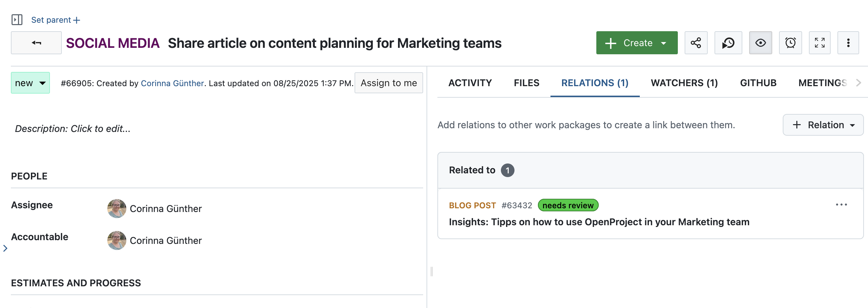Image resolution: width=868 pixels, height=308 pixels.
Task: Switch to the ACTIVITY tab
Action: [x=470, y=82]
